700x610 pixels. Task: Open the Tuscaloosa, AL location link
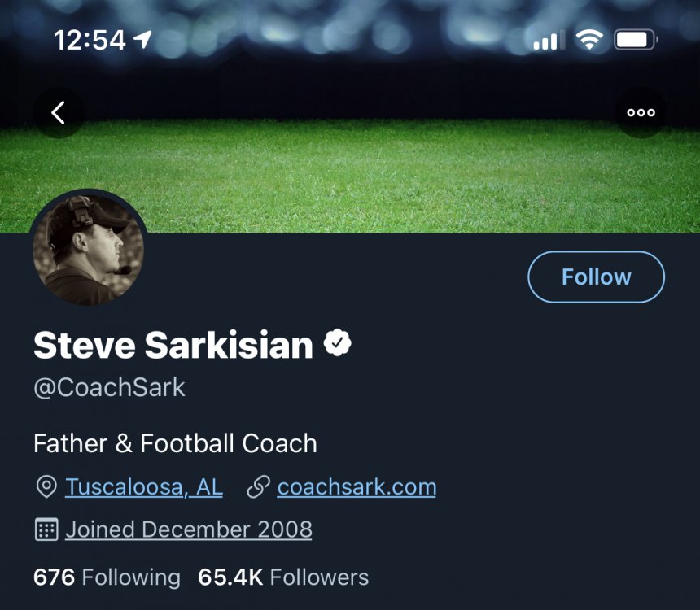(144, 487)
